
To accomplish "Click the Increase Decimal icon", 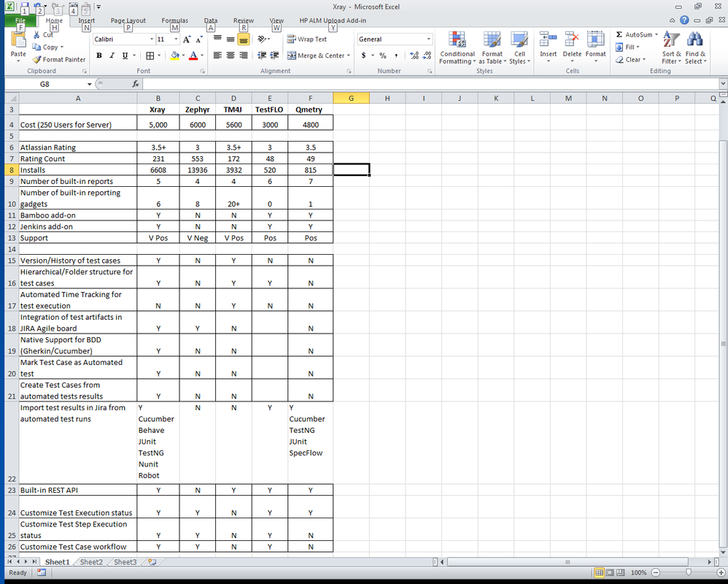I will point(414,55).
